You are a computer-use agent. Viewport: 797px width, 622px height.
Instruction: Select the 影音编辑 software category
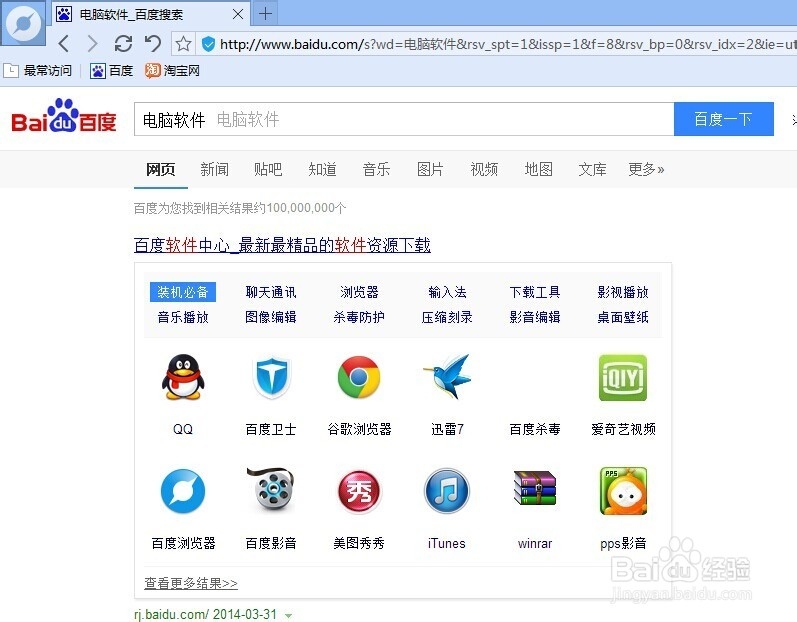tap(535, 317)
